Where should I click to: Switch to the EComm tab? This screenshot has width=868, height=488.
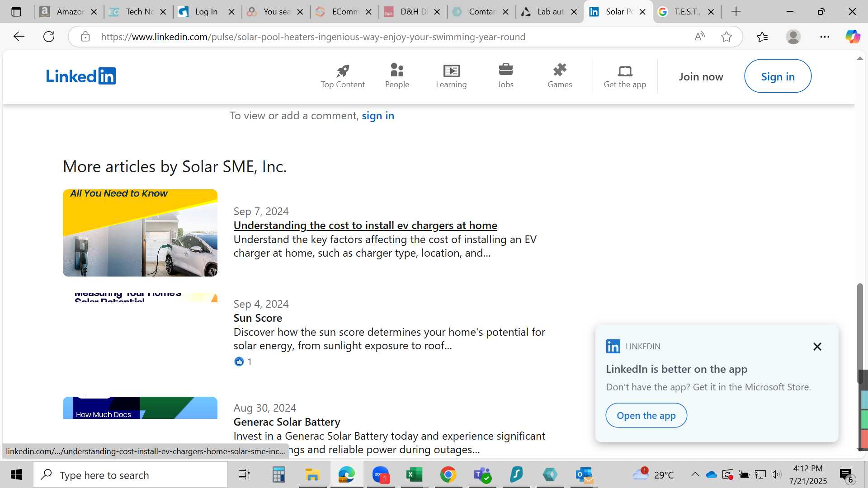(x=344, y=12)
